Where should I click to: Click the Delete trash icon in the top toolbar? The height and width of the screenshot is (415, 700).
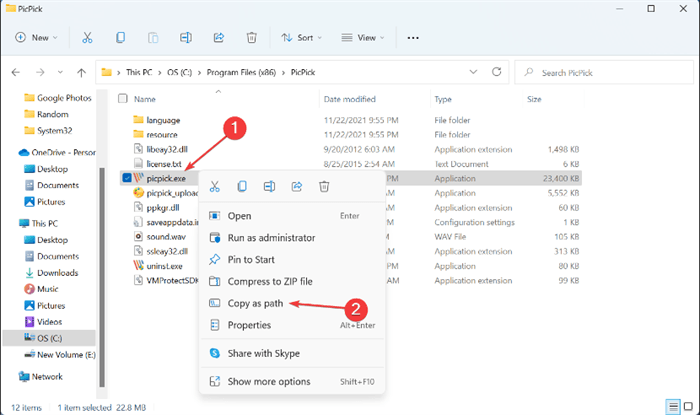[x=251, y=38]
